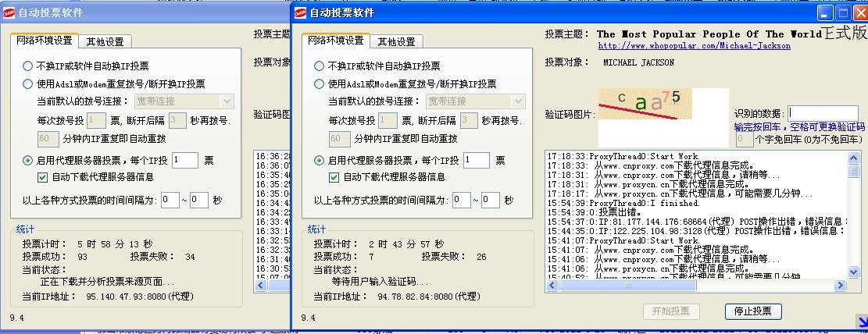Viewport: 868px width, 334px height.
Task: Select 不换IP或软件自动换IP投票 in the left window
Action: (x=27, y=66)
